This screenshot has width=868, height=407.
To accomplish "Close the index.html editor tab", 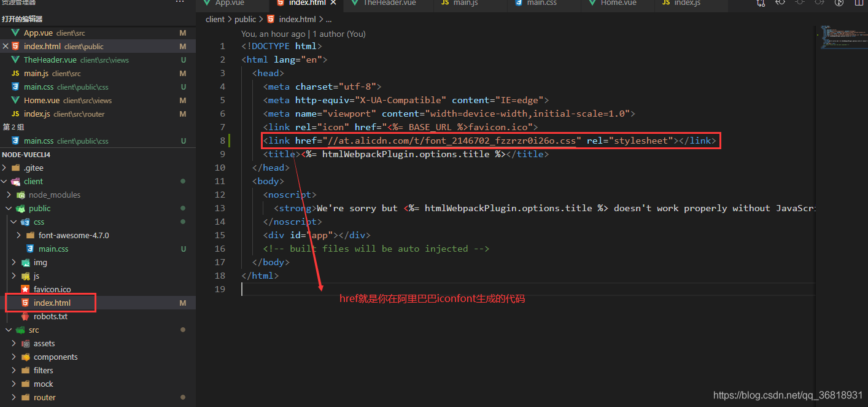I will coord(333,3).
